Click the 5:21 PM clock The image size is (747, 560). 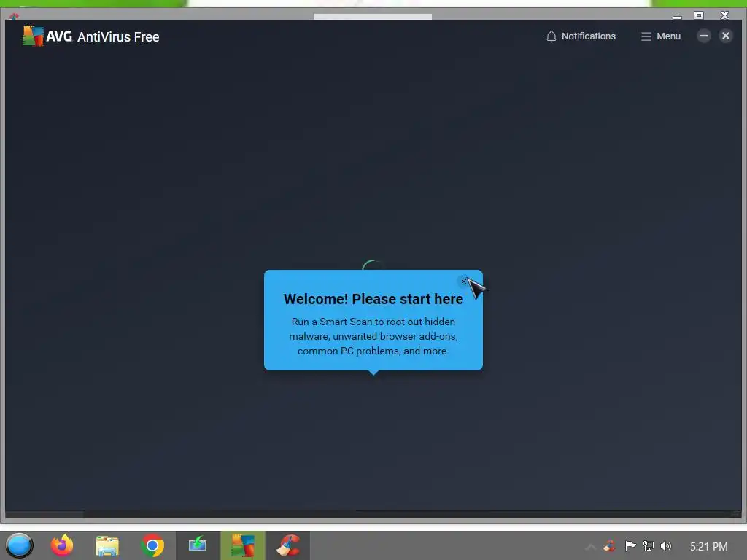click(x=709, y=547)
